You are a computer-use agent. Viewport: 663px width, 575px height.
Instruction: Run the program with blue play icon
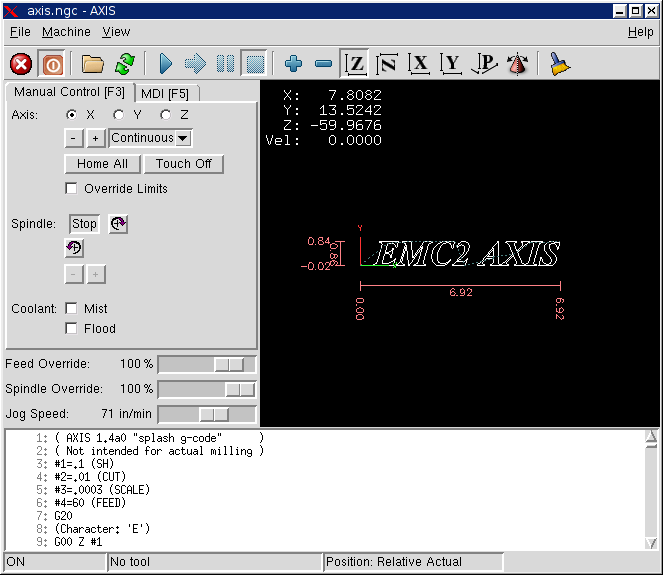(165, 64)
